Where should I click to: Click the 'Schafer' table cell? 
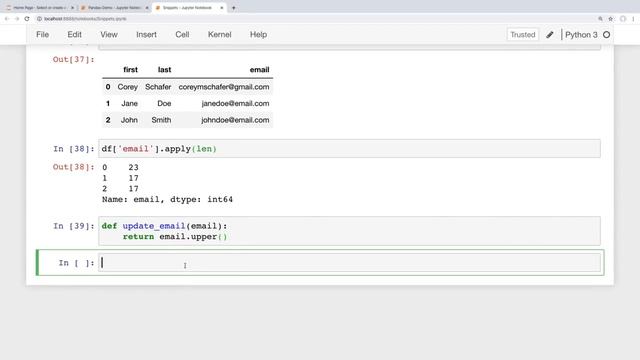click(x=158, y=87)
